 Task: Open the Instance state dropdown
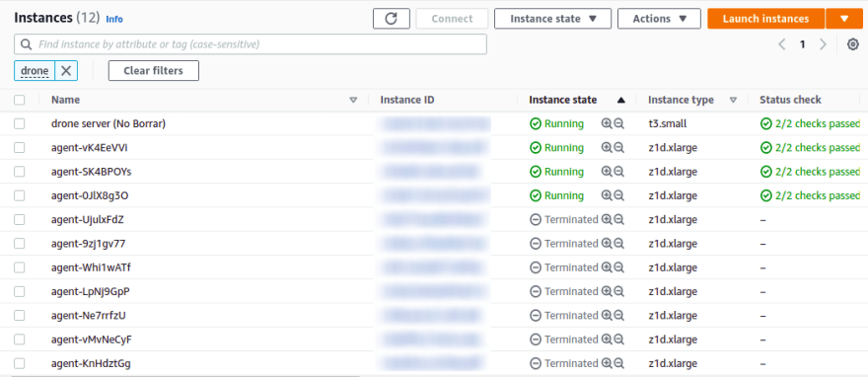[552, 19]
